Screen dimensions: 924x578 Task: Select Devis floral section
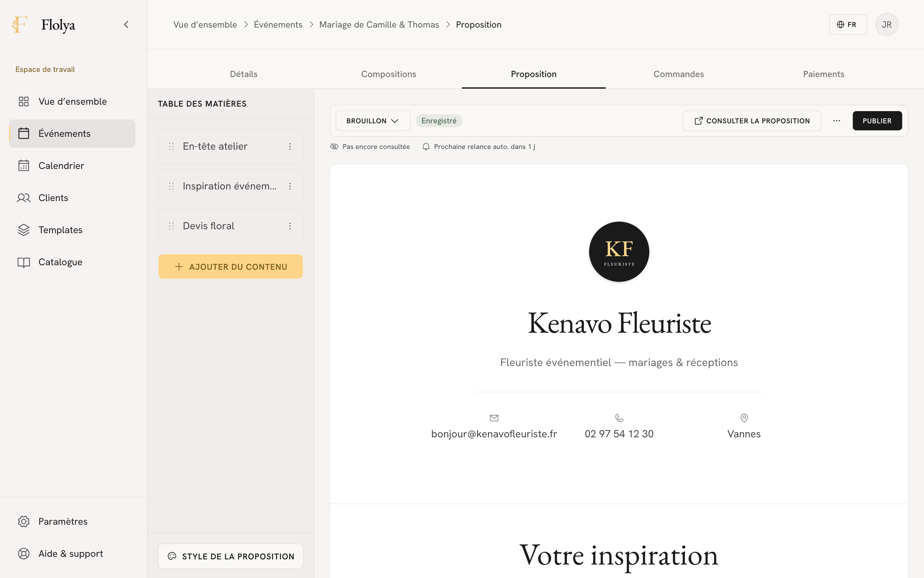point(231,226)
